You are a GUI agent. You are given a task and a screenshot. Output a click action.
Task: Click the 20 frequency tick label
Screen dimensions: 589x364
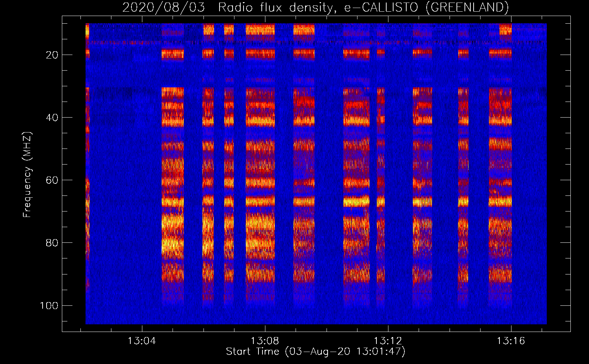[52, 55]
